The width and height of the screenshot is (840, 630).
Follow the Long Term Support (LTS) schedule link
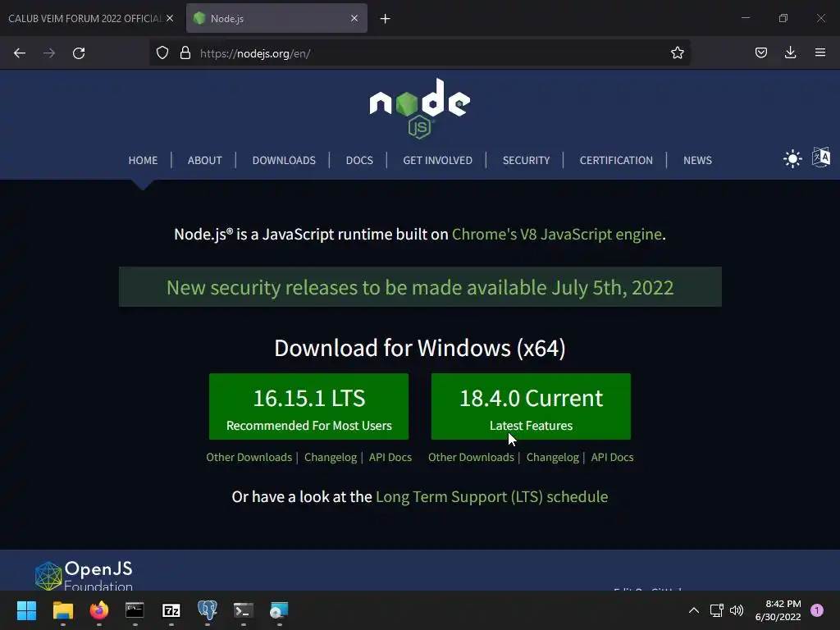click(x=492, y=496)
